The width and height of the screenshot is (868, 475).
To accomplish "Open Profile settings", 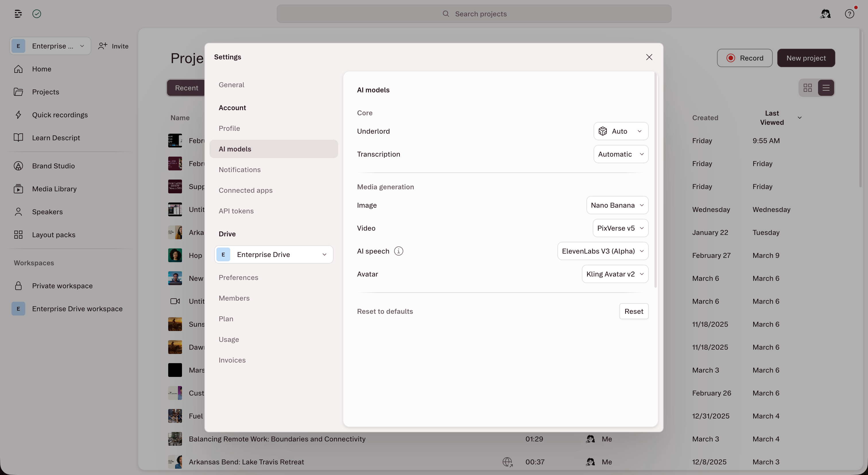I will (229, 129).
